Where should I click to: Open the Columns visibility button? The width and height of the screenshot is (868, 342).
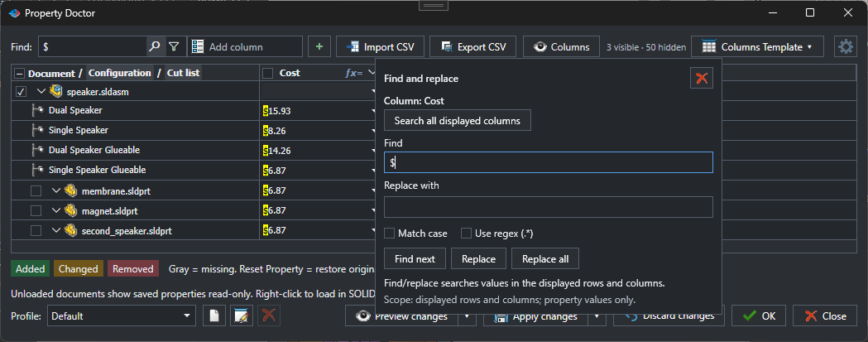561,47
